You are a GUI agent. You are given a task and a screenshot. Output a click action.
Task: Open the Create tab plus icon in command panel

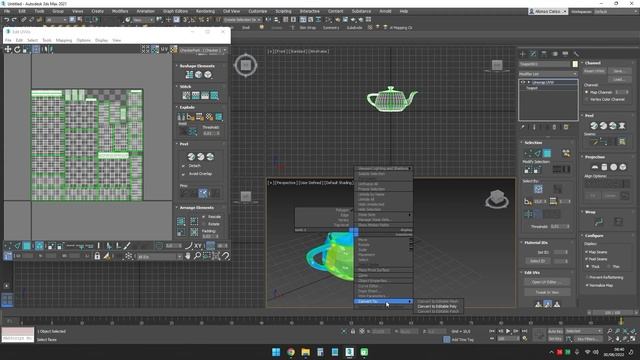[522, 54]
